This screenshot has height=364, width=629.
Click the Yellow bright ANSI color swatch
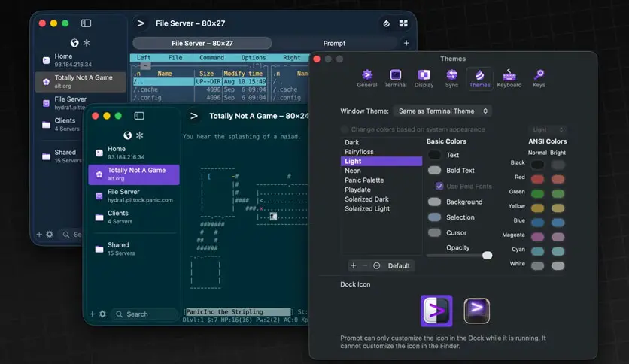pos(558,208)
